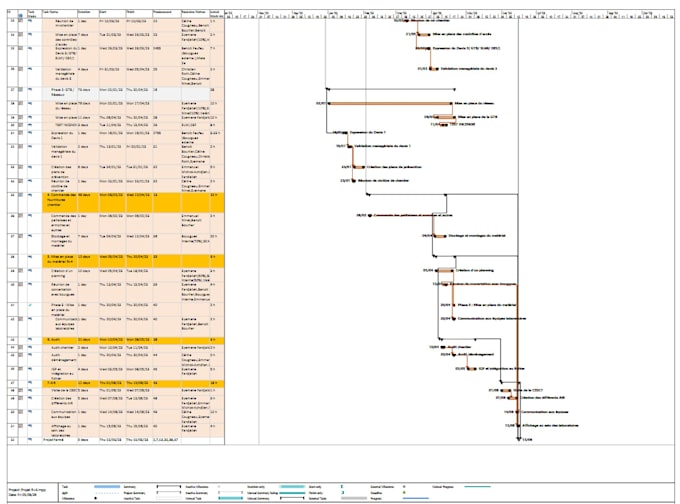
Task: Select the Start column header
Action: pos(113,14)
